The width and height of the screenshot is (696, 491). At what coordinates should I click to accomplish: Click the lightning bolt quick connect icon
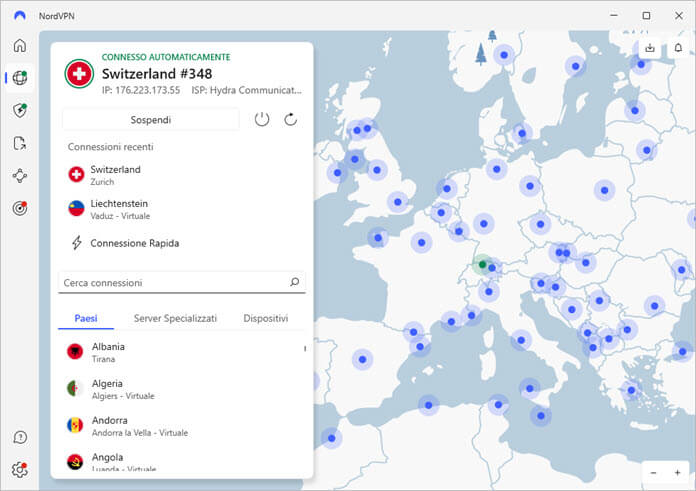[x=77, y=243]
